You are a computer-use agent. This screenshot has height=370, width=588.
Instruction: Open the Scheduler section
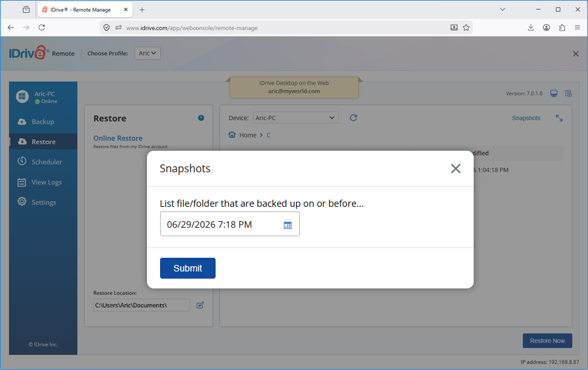pos(43,162)
